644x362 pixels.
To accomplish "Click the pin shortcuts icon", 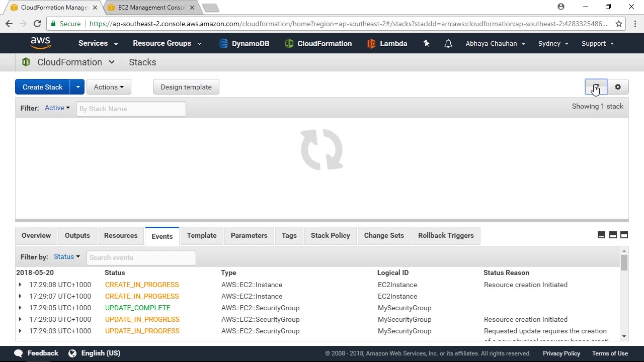I will [x=426, y=44].
